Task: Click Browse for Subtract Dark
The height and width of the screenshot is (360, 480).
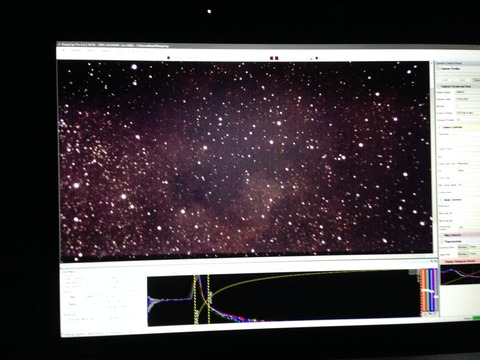Action: (462, 247)
